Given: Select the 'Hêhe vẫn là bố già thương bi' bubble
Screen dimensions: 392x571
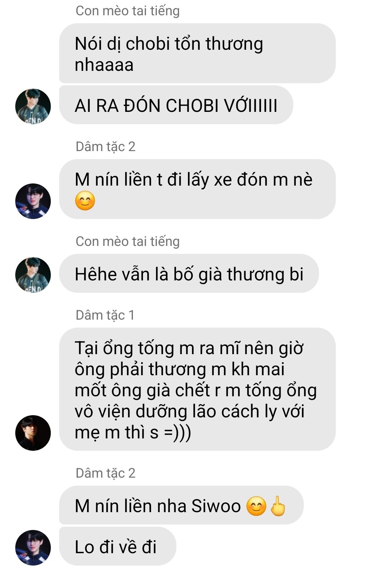Looking at the screenshot, I should pyautogui.click(x=189, y=274).
